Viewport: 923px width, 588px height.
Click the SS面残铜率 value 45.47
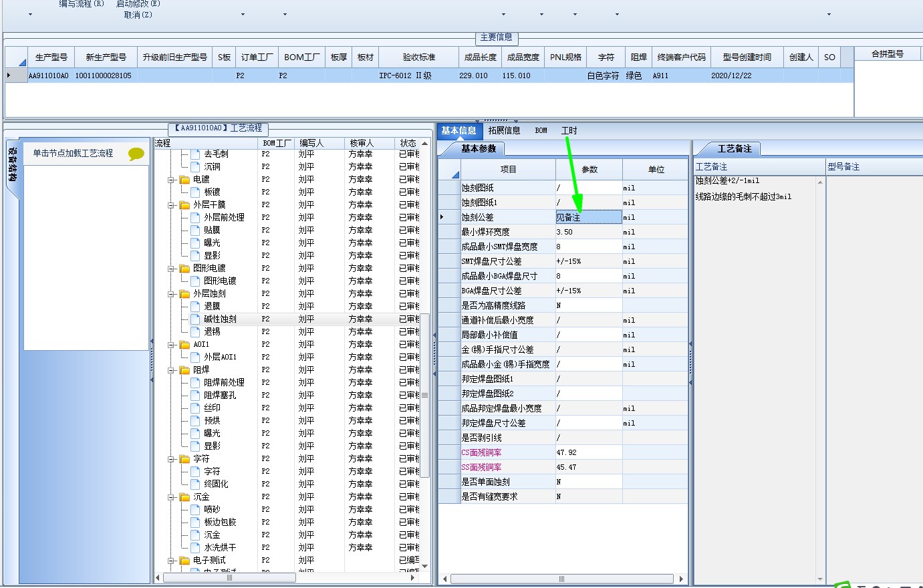(589, 467)
